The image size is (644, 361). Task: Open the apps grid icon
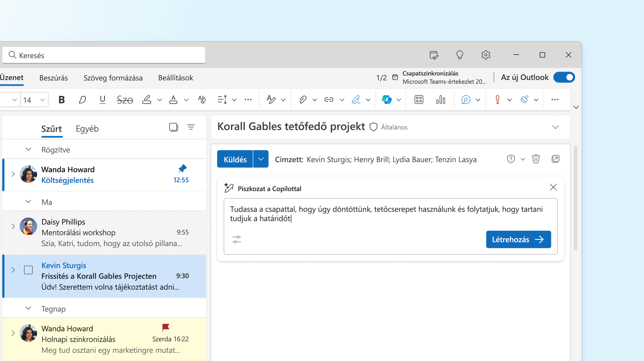(x=419, y=100)
